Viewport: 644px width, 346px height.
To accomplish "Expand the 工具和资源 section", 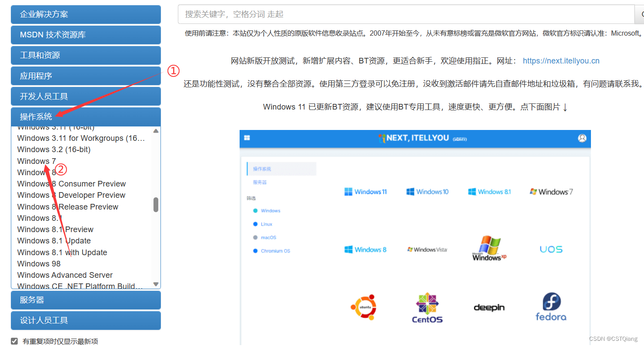I will tap(86, 55).
